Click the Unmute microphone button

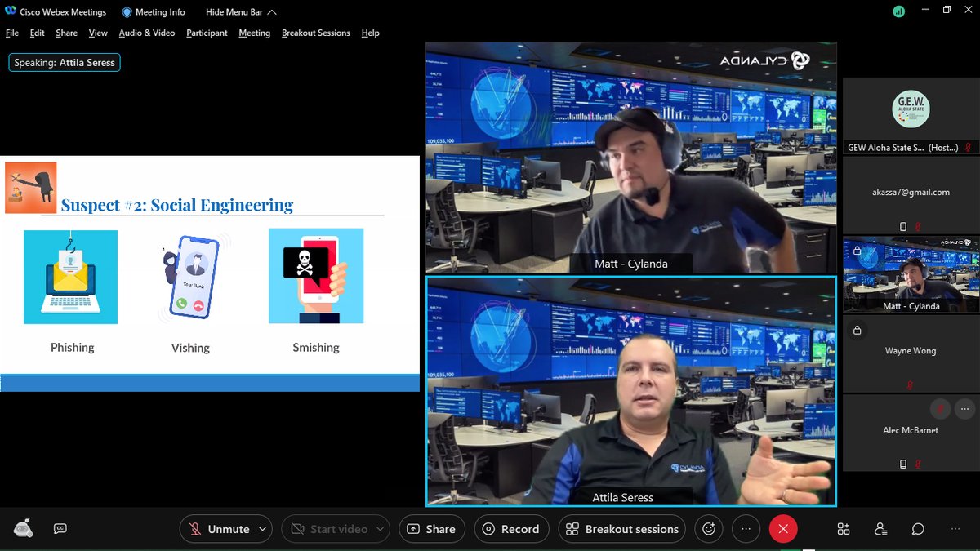(220, 529)
